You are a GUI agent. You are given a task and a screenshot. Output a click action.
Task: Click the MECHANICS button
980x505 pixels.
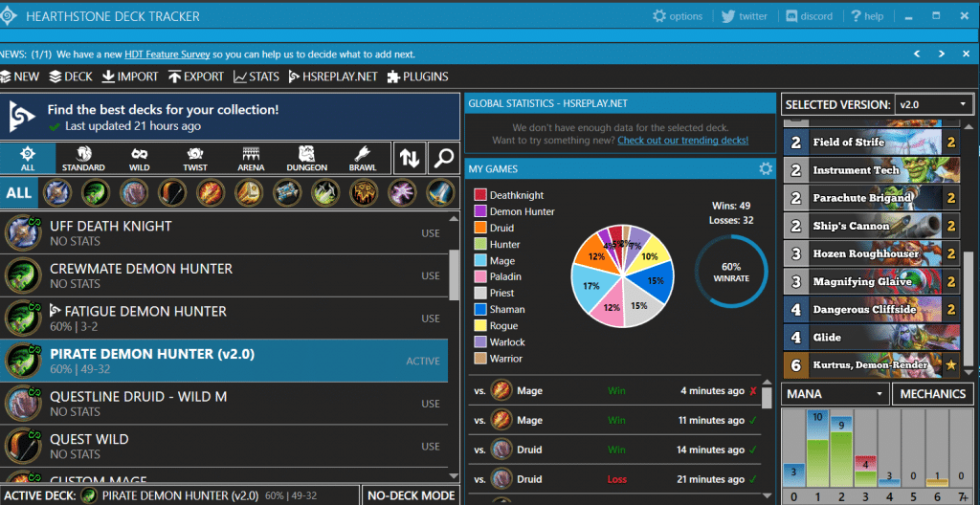(932, 394)
